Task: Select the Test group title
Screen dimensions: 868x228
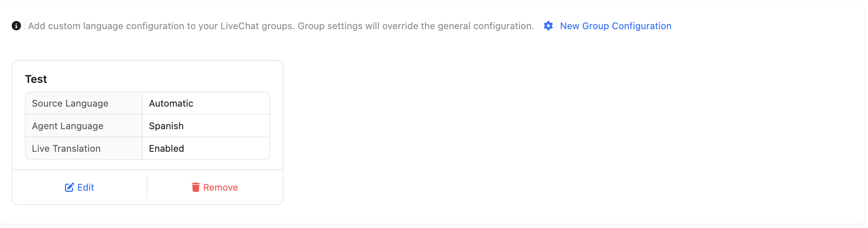Action: (36, 79)
